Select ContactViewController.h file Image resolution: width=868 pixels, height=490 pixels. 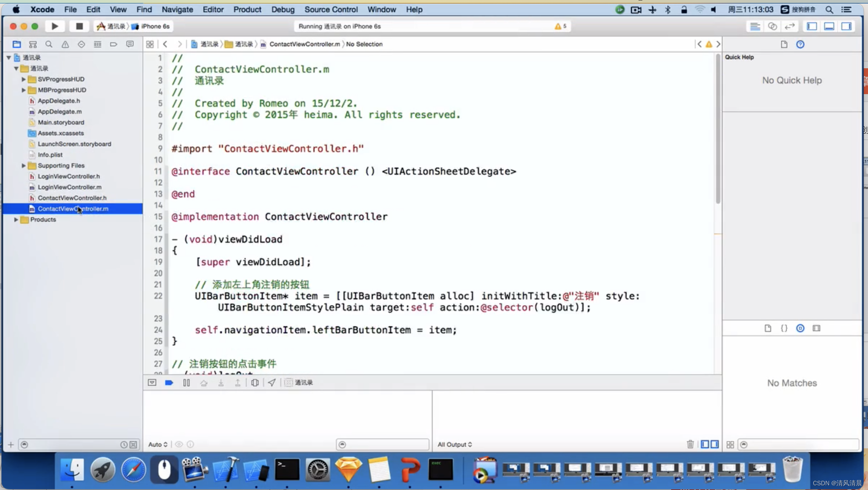click(x=72, y=198)
